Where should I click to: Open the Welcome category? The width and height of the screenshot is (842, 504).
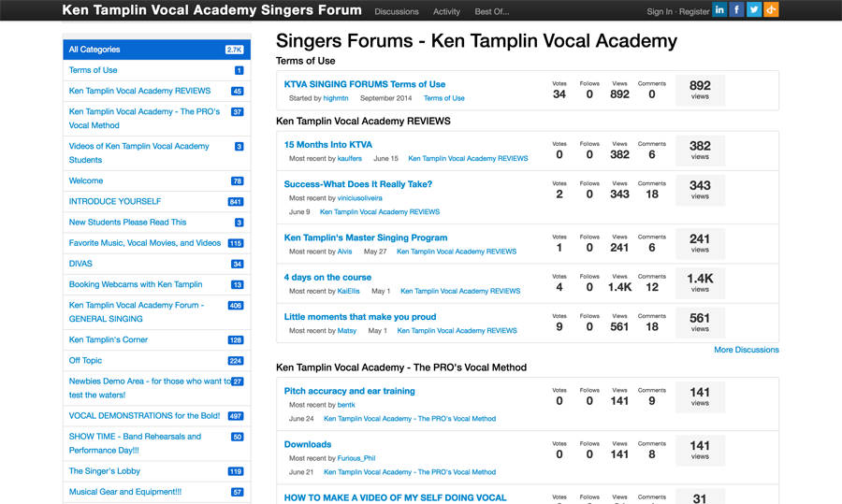click(x=86, y=180)
